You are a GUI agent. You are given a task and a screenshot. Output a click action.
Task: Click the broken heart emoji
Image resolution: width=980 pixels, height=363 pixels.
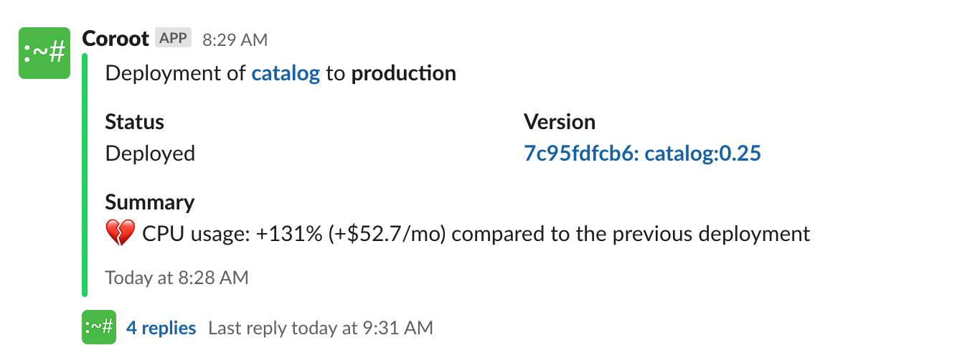point(120,233)
